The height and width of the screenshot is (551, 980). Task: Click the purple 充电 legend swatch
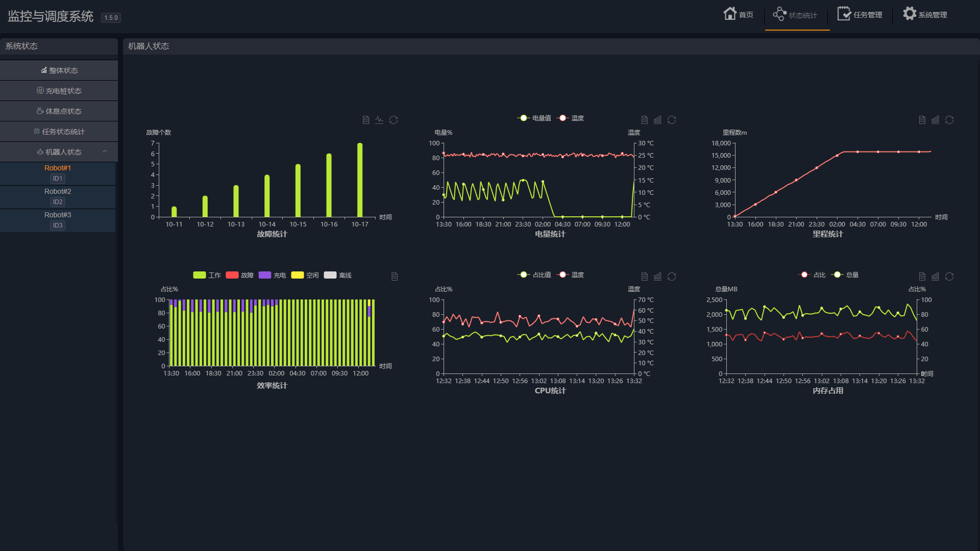tap(265, 275)
